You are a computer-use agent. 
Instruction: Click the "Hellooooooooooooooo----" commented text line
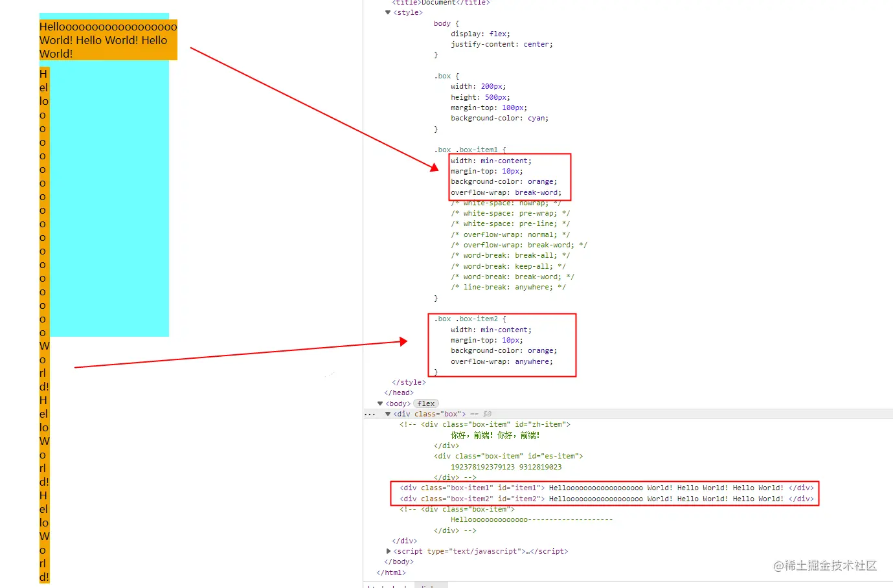tap(532, 519)
